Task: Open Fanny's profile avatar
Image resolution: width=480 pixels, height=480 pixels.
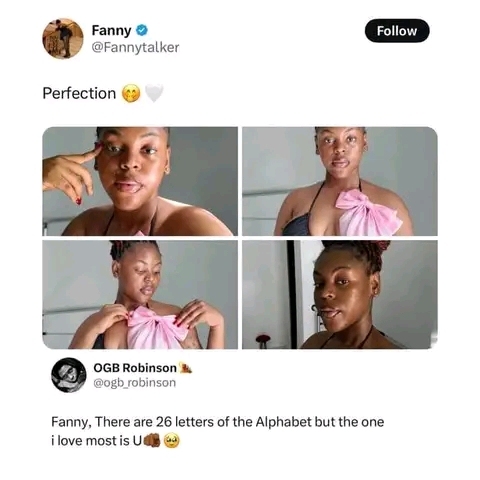Action: (x=63, y=38)
